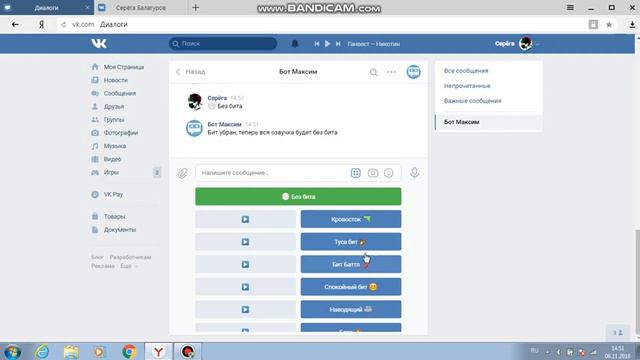Image resolution: width=640 pixels, height=360 pixels.
Task: Open the Серёга profile dropdown menu
Action: (x=517, y=43)
